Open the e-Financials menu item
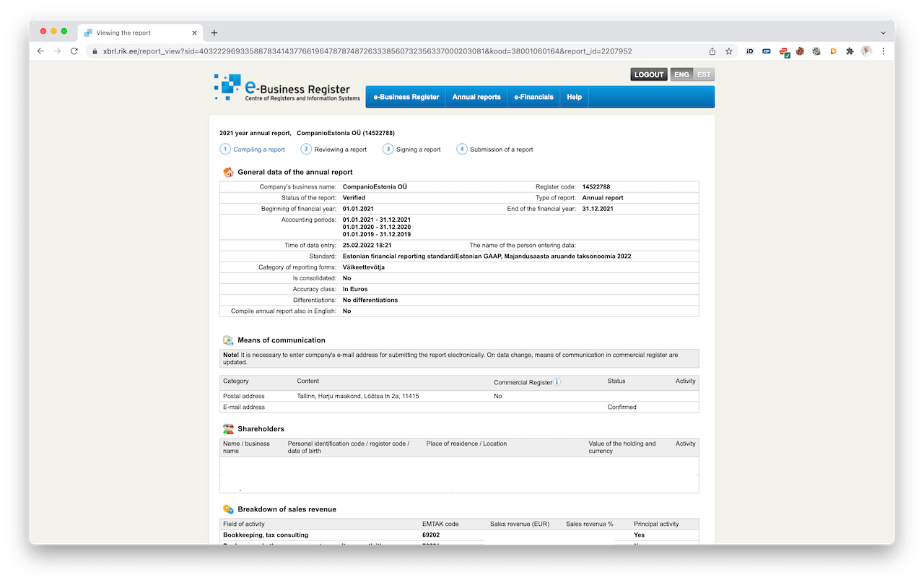Image resolution: width=924 pixels, height=583 pixels. tap(533, 96)
